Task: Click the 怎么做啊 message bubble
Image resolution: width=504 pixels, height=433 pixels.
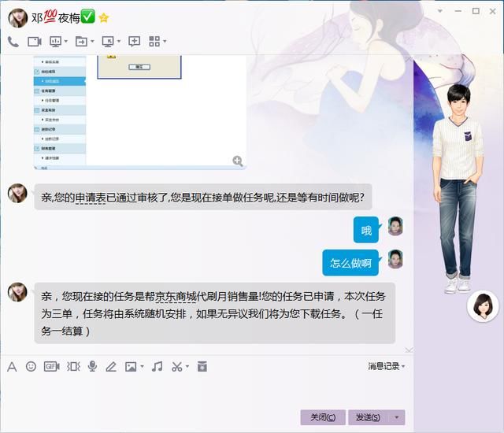Action: click(x=350, y=263)
